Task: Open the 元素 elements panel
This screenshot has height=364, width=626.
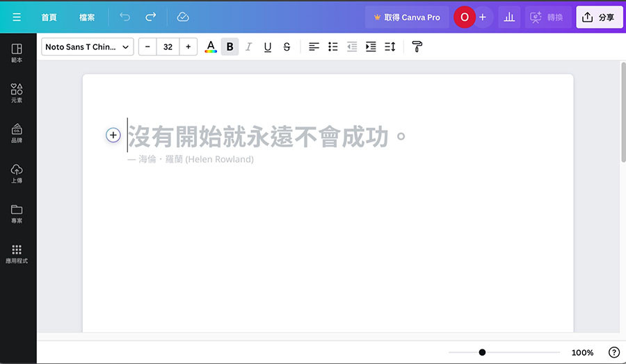Action: 17,93
